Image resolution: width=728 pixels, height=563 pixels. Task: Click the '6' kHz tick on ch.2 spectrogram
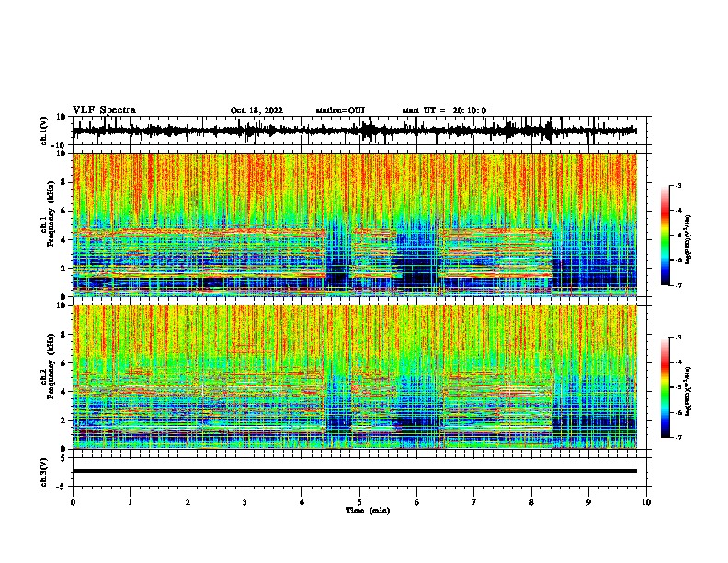[x=63, y=363]
